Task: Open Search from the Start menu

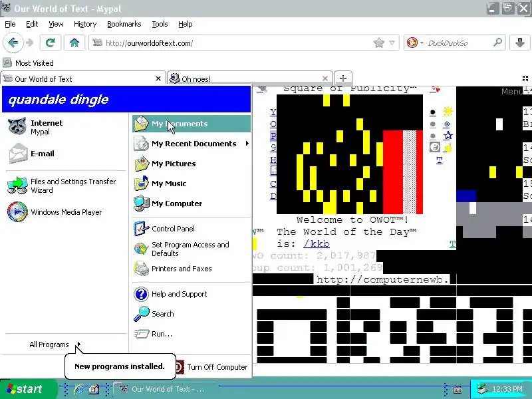Action: (x=192, y=314)
